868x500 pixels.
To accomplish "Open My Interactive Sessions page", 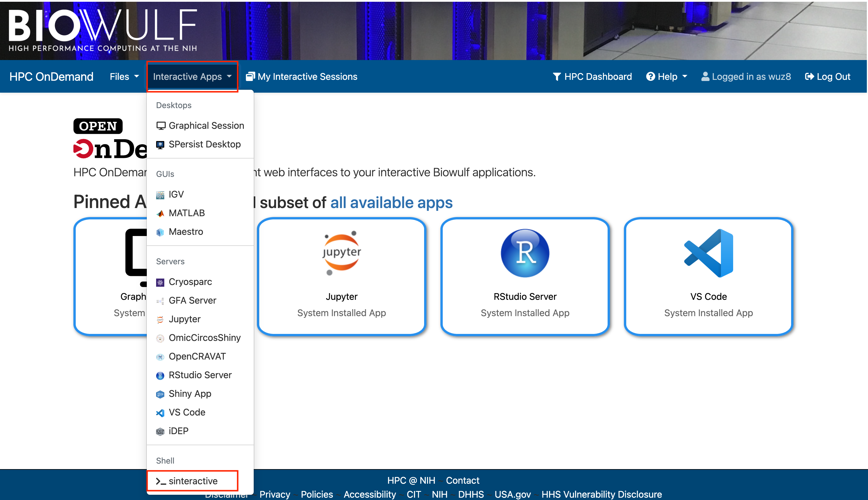I will click(302, 77).
